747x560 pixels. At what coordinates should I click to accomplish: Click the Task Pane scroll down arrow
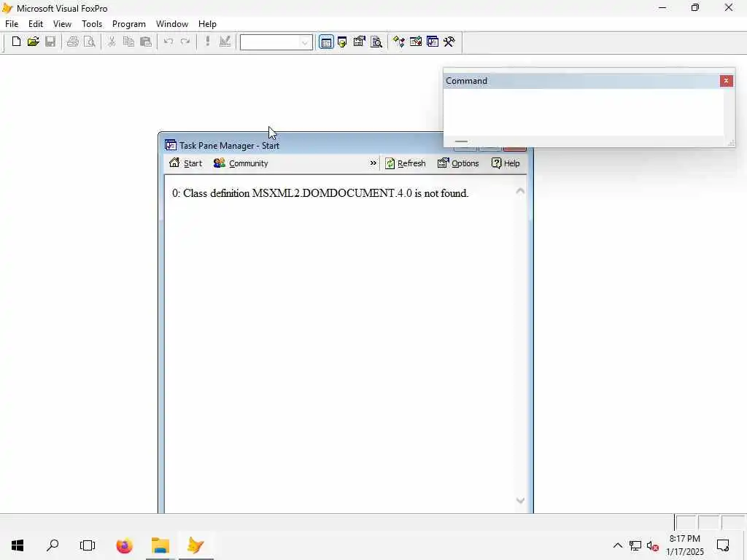point(520,500)
